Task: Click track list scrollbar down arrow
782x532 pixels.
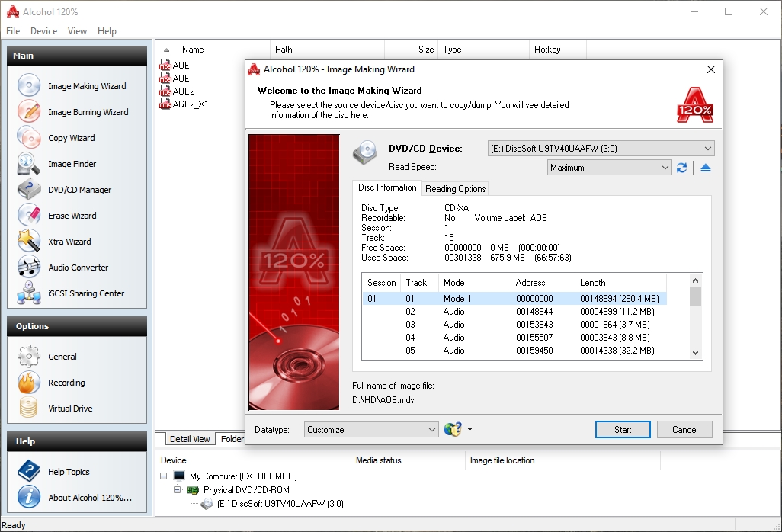Action: [x=696, y=353]
